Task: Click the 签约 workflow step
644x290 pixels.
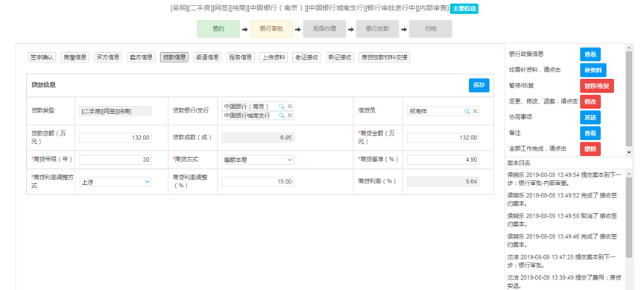Action: coord(218,29)
